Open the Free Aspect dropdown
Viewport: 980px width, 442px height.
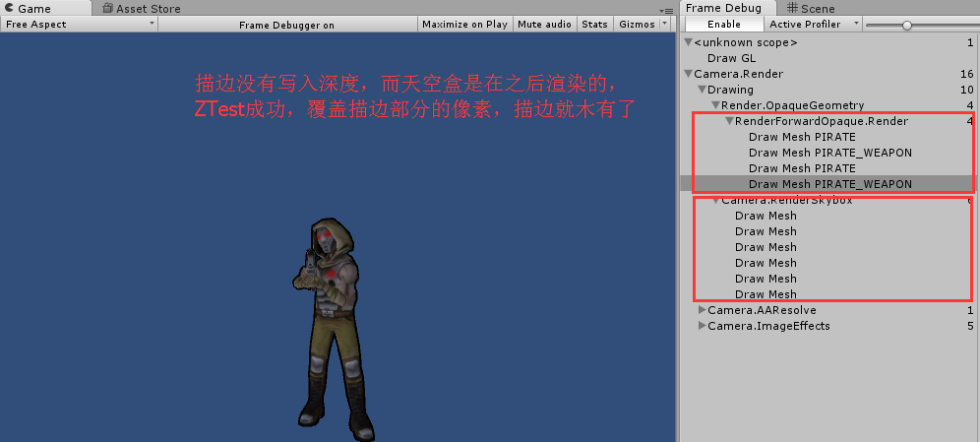pyautogui.click(x=80, y=25)
